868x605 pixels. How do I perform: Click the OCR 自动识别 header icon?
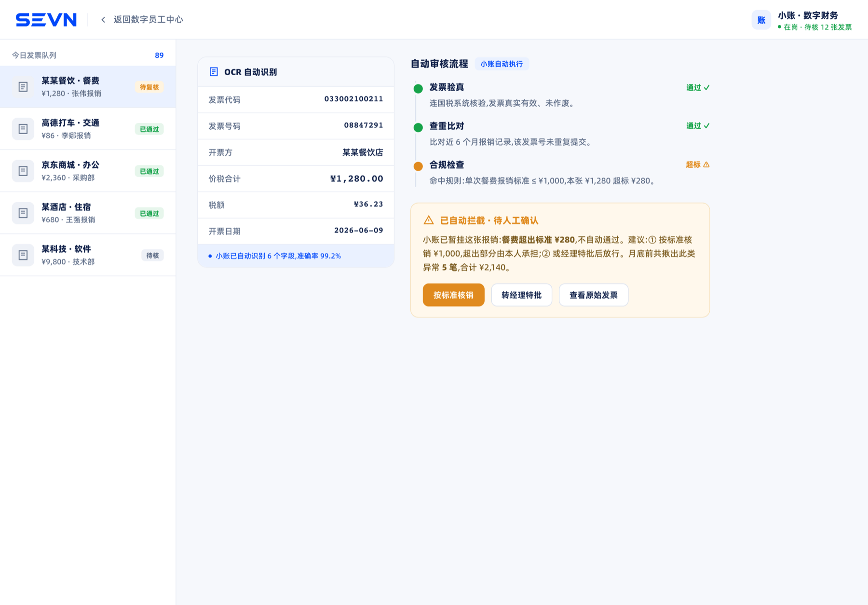point(214,72)
